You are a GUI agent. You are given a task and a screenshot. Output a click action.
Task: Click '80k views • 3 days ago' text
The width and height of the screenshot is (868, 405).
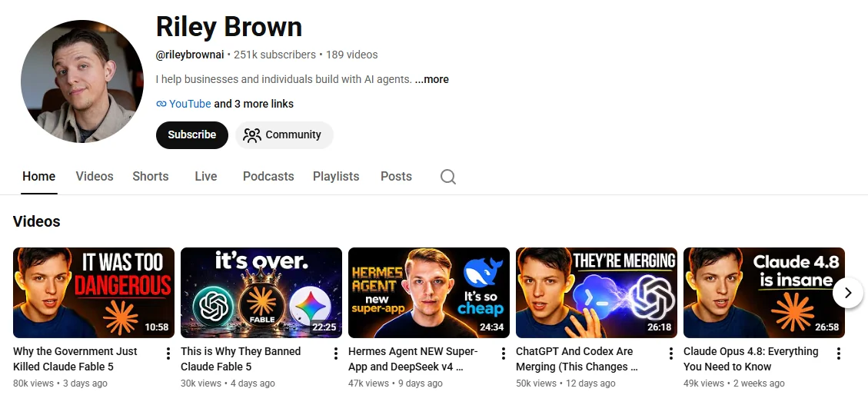[60, 383]
